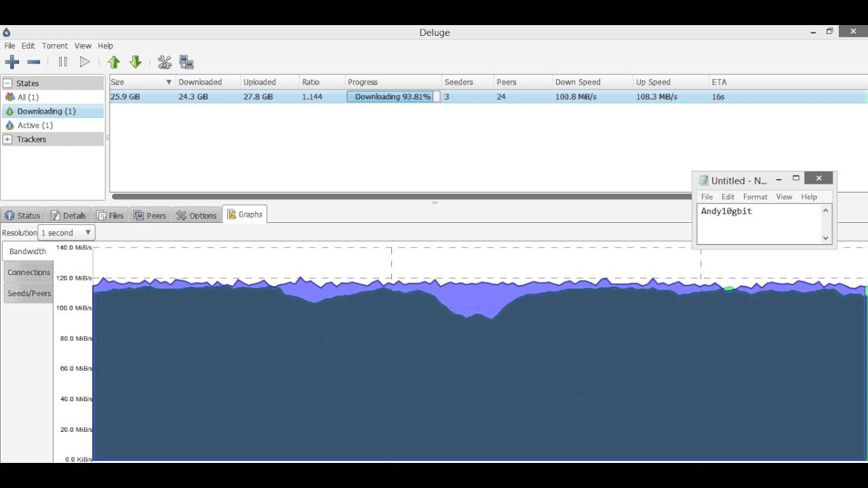Open the Torrent menu
Screen dimensions: 868x488
(x=55, y=46)
